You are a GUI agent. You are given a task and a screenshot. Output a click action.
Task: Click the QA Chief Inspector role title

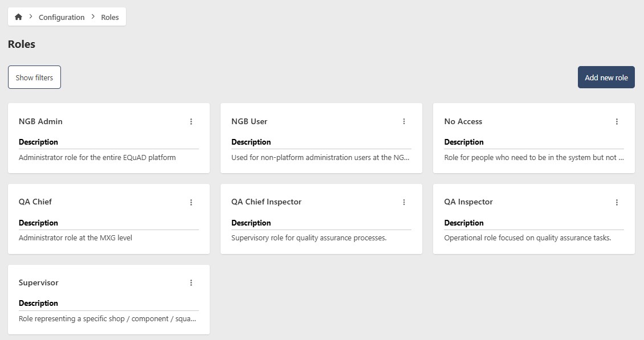(x=266, y=202)
